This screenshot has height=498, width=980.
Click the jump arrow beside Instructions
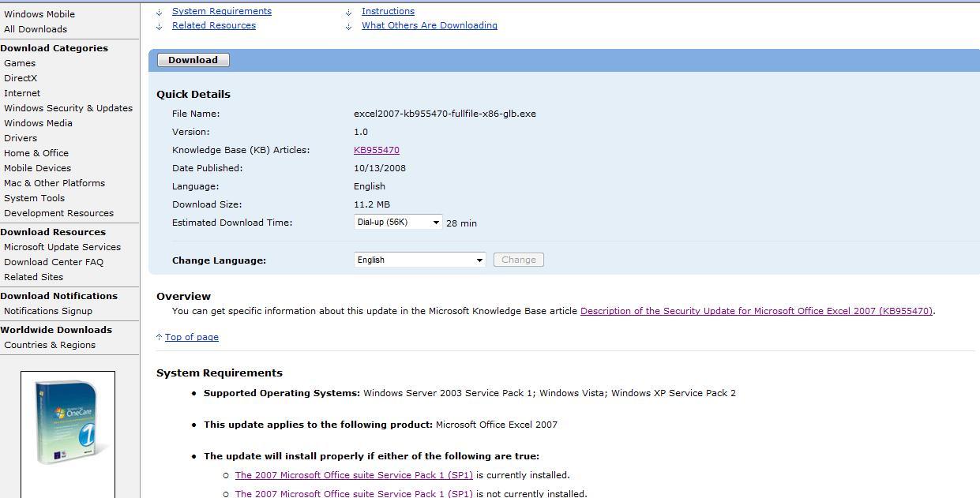pyautogui.click(x=348, y=12)
